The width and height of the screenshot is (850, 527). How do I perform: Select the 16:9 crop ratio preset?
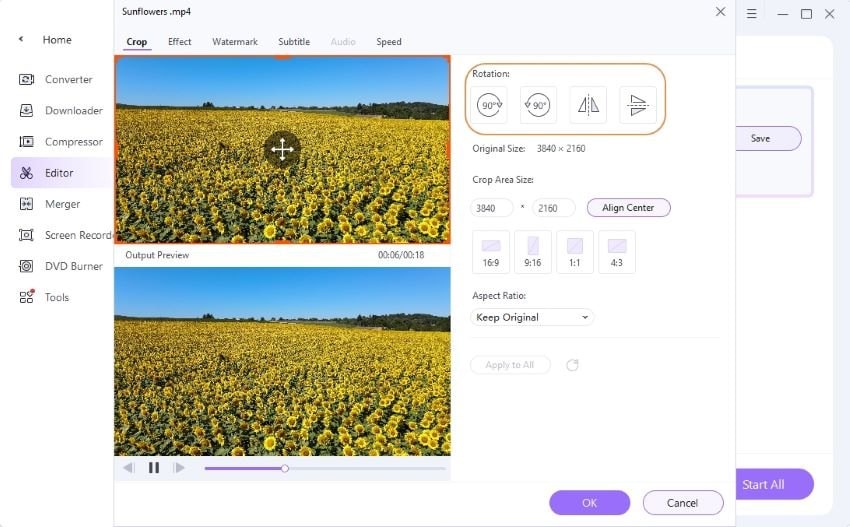491,252
